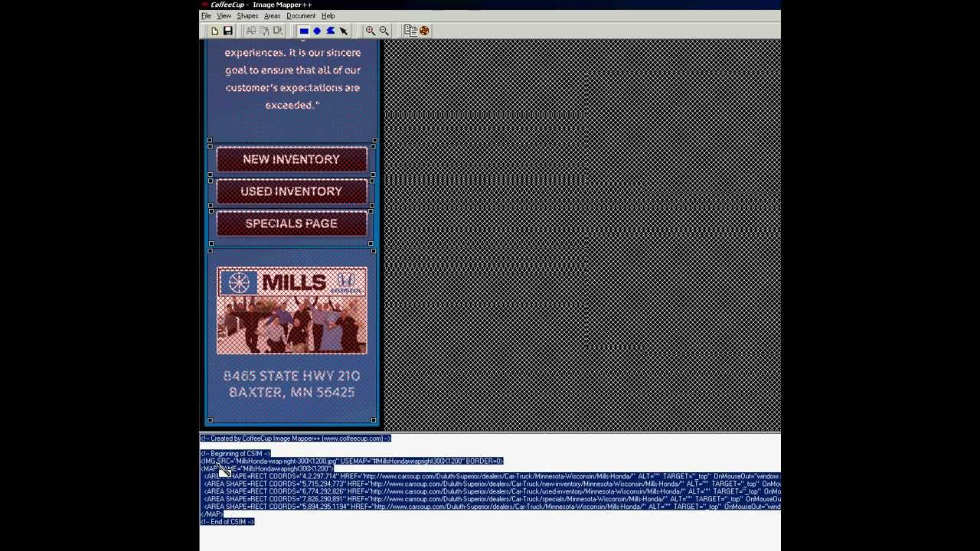Click the AREA line with new-inventory link
This screenshot has height=551, width=980.
[x=492, y=484]
